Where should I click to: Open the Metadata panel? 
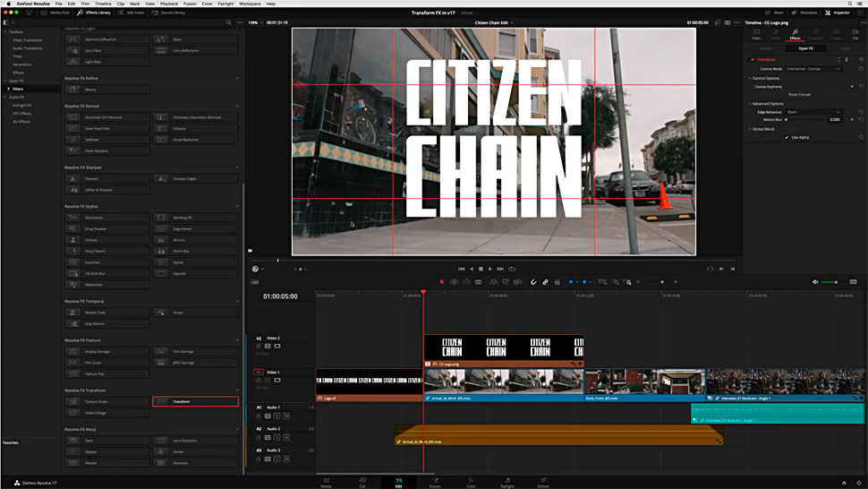pyautogui.click(x=804, y=13)
